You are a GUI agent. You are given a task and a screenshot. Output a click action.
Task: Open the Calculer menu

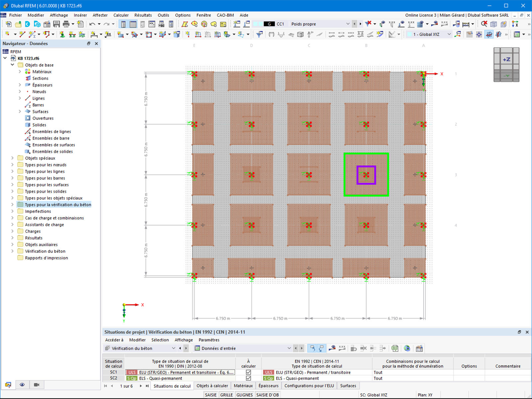click(x=121, y=15)
